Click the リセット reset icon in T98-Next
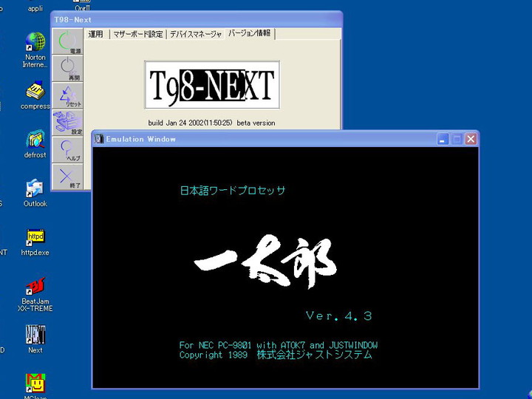This screenshot has height=399, width=532. (67, 95)
